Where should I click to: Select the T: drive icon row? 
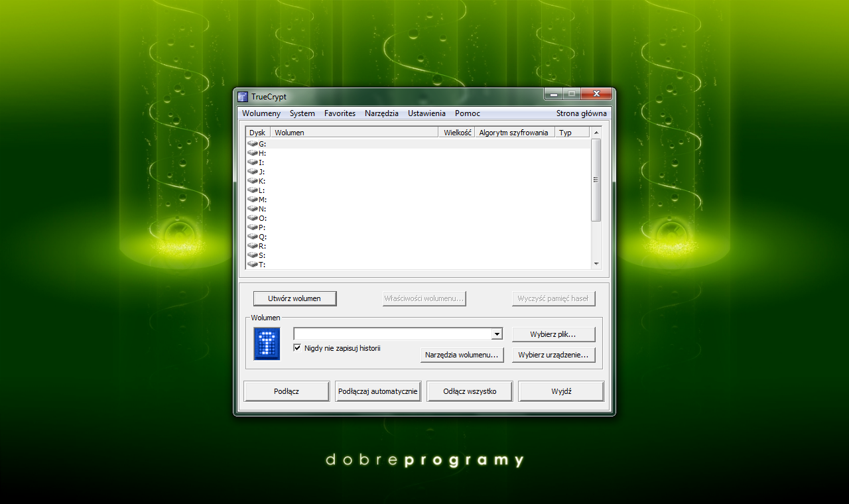253,265
